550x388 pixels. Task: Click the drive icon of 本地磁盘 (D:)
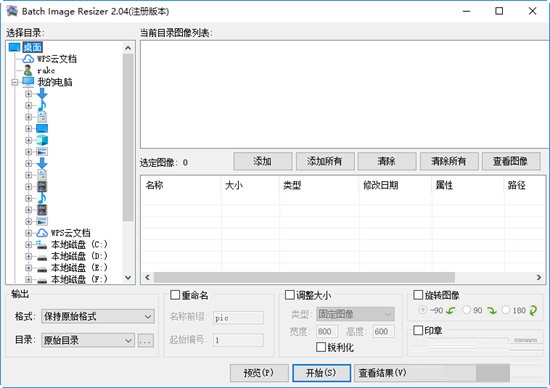click(x=42, y=258)
